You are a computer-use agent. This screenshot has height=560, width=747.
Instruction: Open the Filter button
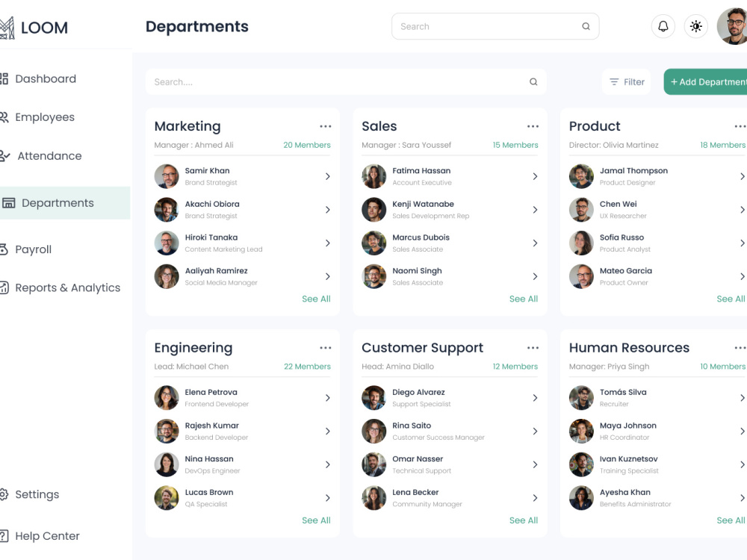point(627,82)
